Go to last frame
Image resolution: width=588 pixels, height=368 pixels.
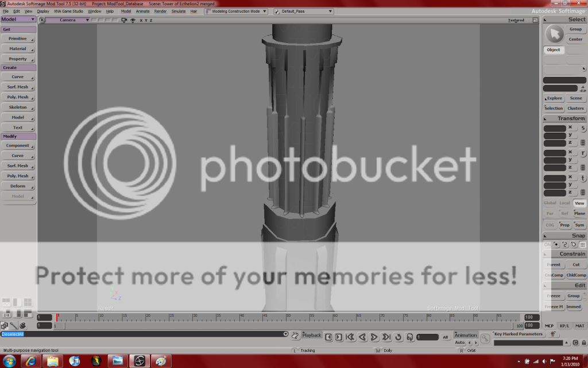click(386, 337)
